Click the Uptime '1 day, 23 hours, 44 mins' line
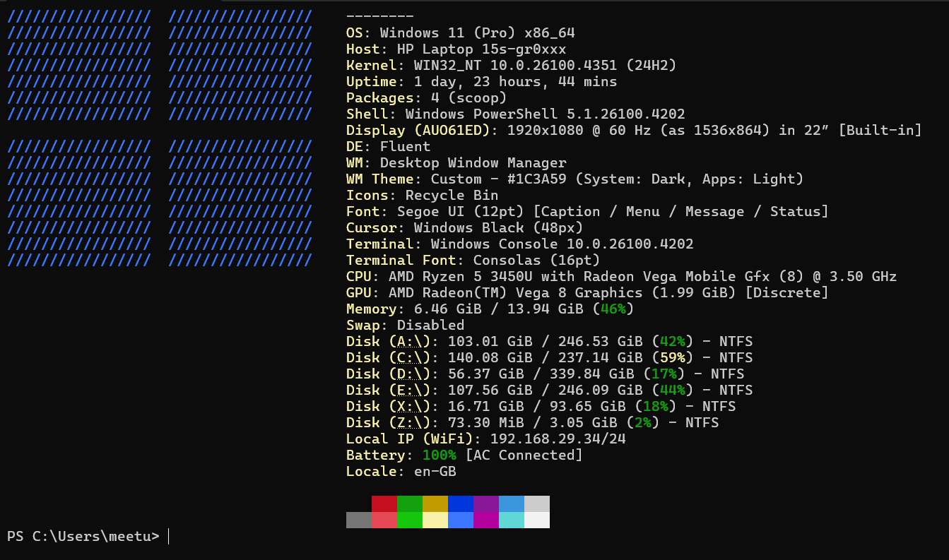This screenshot has height=560, width=949. pos(481,81)
